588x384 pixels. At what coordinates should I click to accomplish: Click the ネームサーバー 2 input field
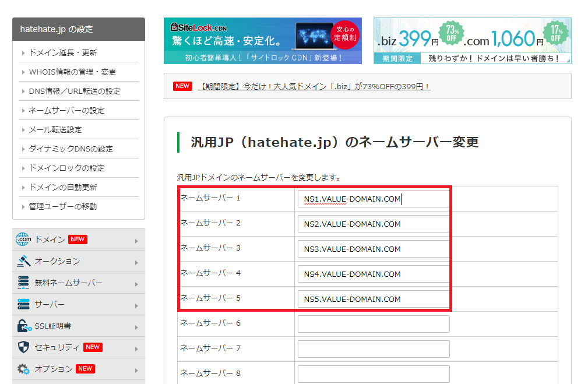[x=374, y=224]
